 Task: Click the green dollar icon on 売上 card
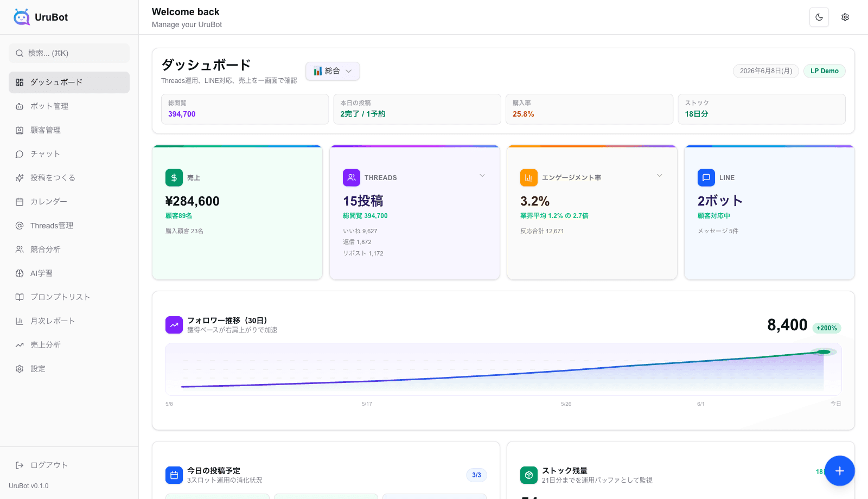[x=174, y=178]
